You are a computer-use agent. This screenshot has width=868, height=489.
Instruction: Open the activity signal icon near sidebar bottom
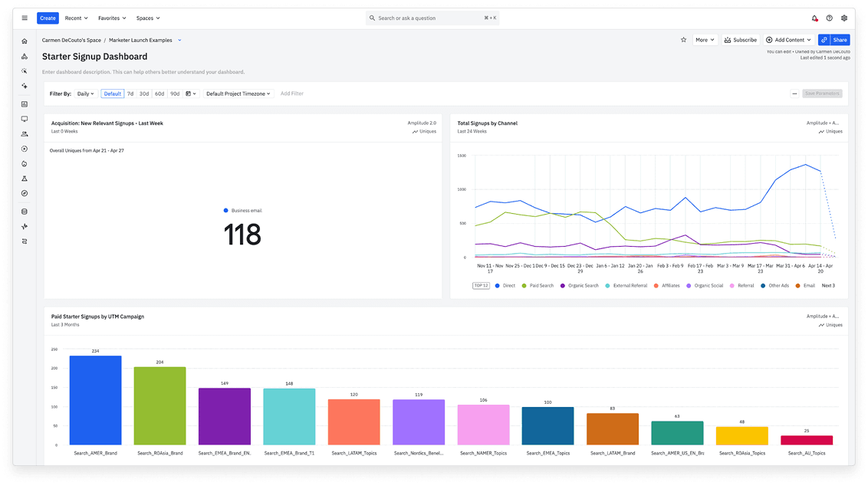pyautogui.click(x=24, y=226)
